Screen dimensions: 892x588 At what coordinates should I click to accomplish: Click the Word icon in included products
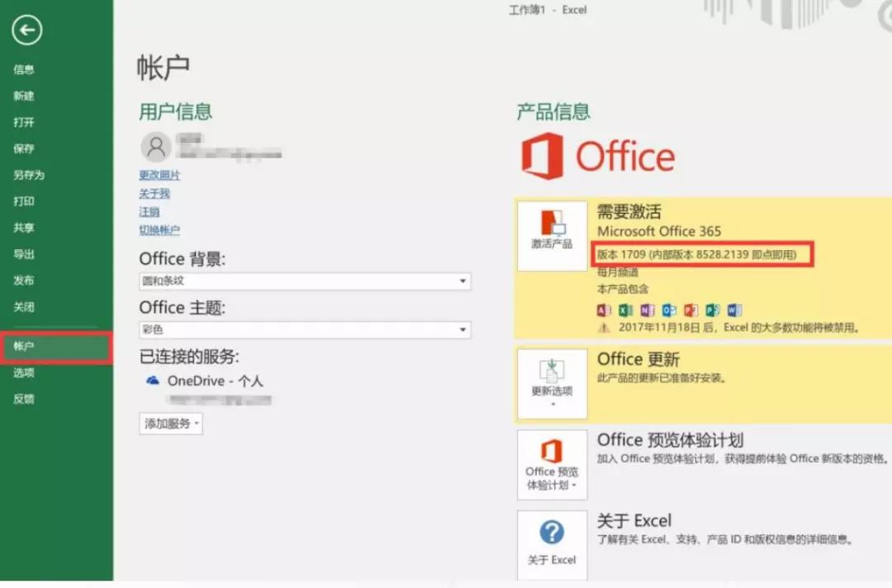(x=734, y=311)
